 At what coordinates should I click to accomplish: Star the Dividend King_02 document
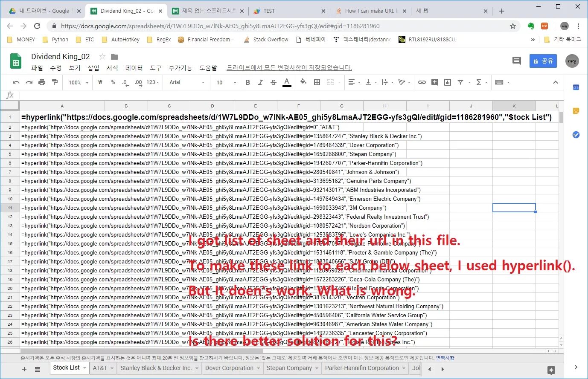(102, 57)
